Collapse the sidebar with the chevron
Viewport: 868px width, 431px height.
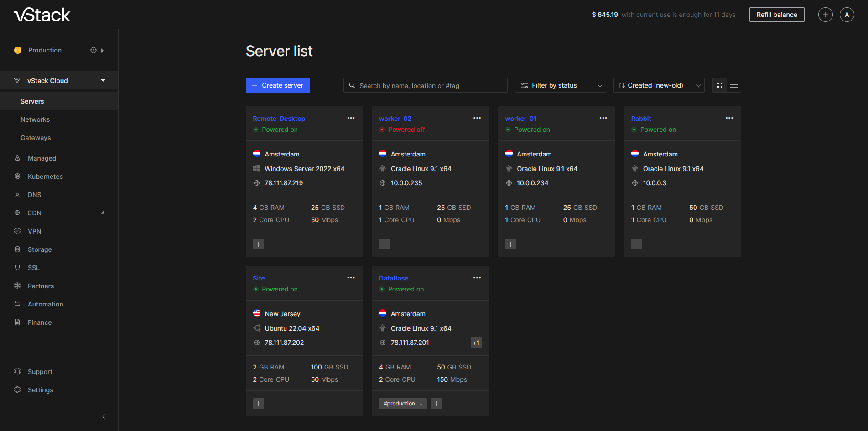104,417
